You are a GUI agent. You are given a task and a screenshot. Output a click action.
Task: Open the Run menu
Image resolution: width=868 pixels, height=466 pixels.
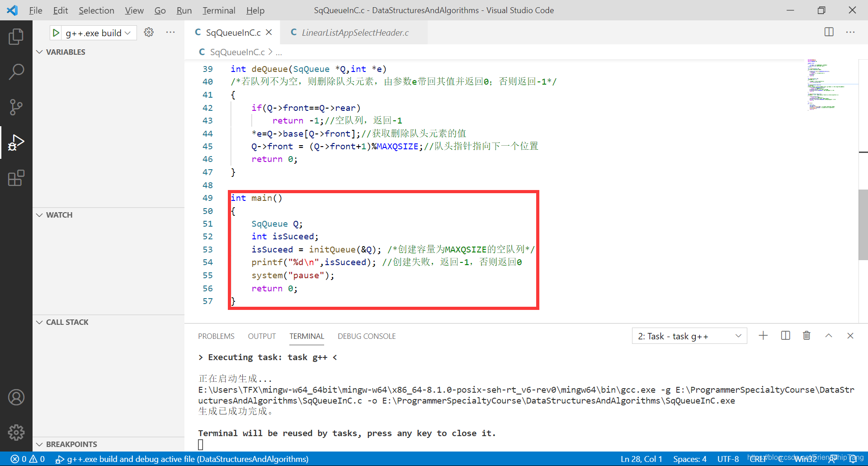[184, 10]
